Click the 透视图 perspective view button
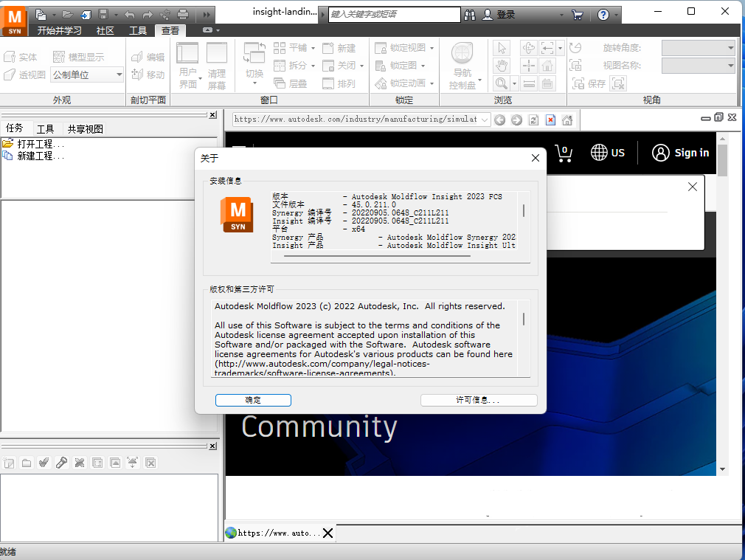The width and height of the screenshot is (745, 560). pyautogui.click(x=24, y=75)
